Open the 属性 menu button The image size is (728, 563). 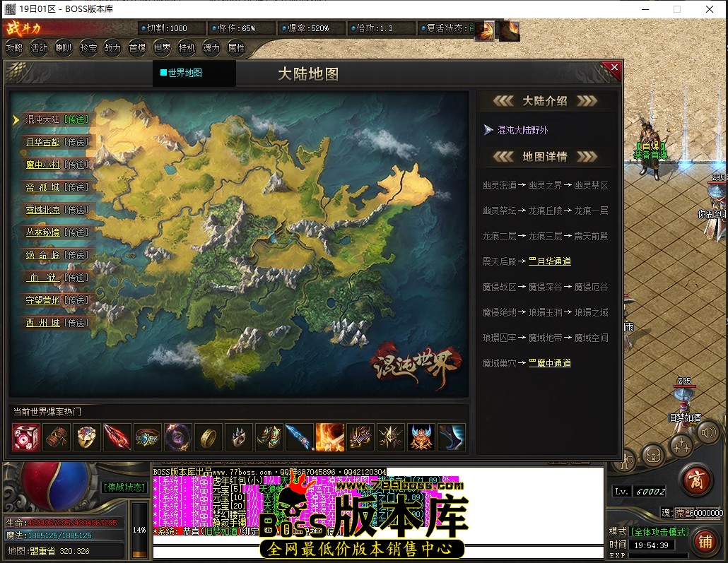pos(236,48)
